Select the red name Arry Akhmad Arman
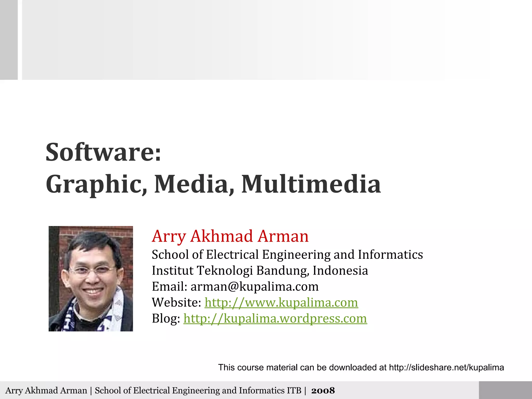 tap(230, 236)
